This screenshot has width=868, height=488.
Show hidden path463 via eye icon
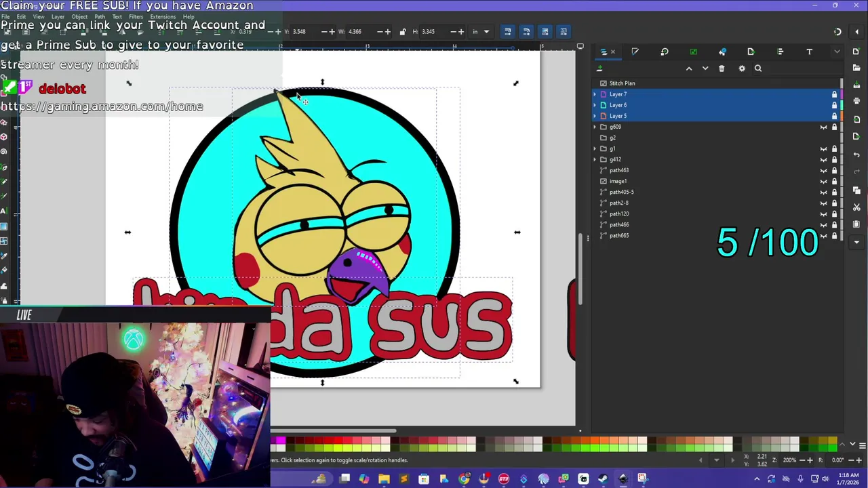[824, 170]
